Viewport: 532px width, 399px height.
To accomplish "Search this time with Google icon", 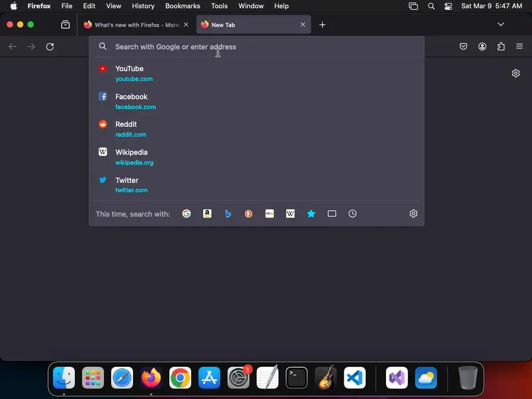I will (x=187, y=214).
